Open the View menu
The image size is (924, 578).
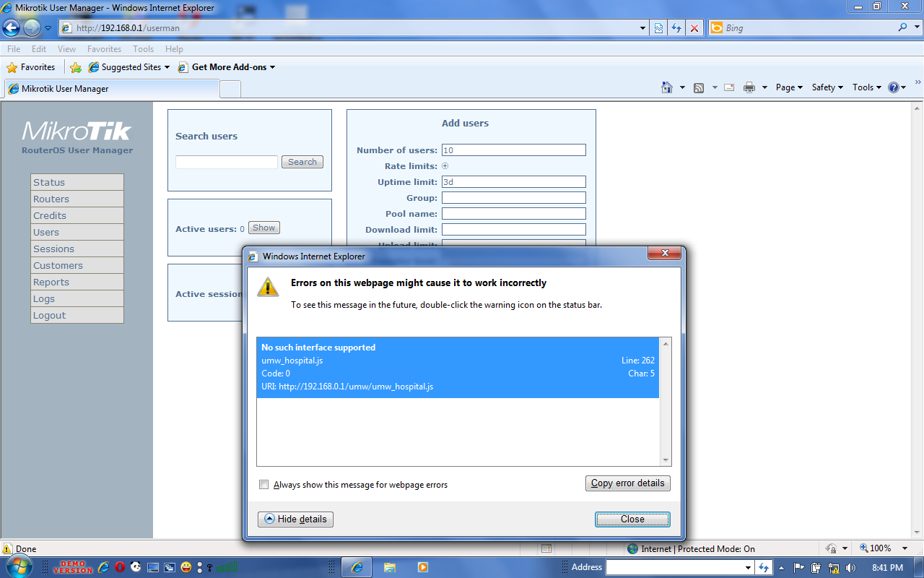(66, 49)
